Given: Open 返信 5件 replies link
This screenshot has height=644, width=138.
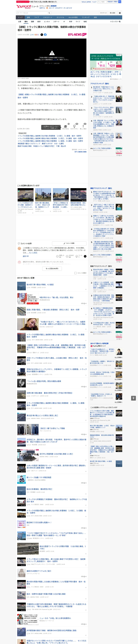Looking at the screenshot, I should [26, 256].
